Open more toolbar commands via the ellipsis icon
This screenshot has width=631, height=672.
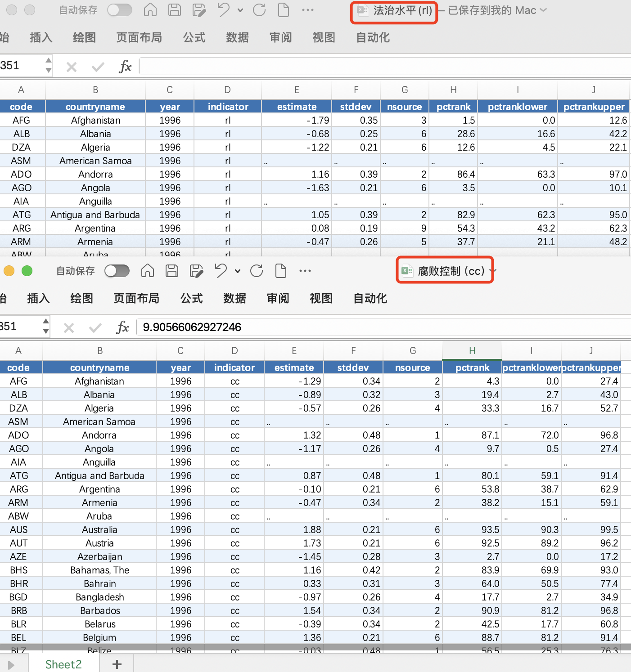click(308, 10)
